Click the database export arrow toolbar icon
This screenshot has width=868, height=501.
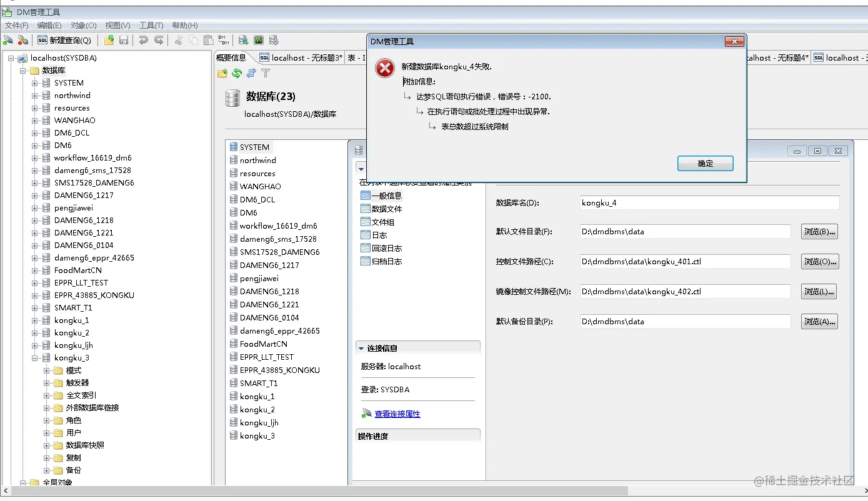pyautogui.click(x=243, y=41)
